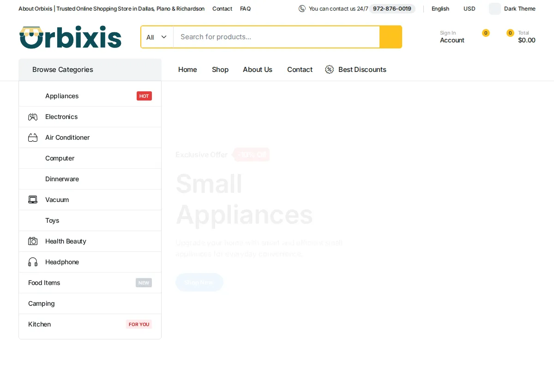Click the About Orbixis top bar link
Viewport: 554px width, 392px height.
pyautogui.click(x=111, y=9)
